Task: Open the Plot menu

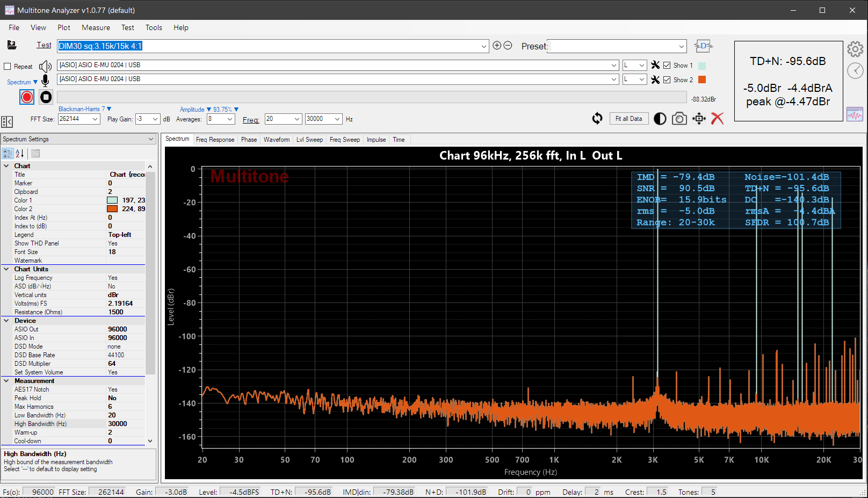Action: tap(64, 27)
